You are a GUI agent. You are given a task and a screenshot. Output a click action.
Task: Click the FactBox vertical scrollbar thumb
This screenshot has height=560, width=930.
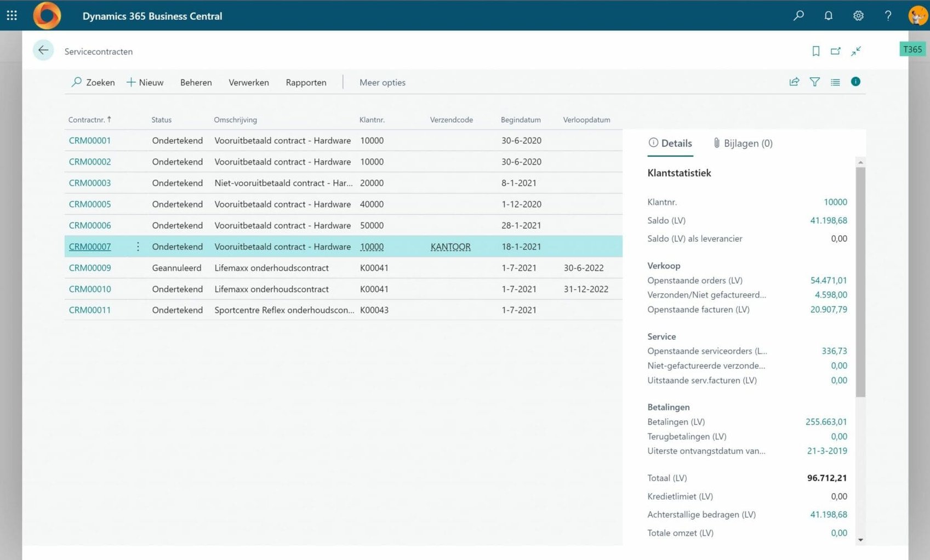[860, 282]
